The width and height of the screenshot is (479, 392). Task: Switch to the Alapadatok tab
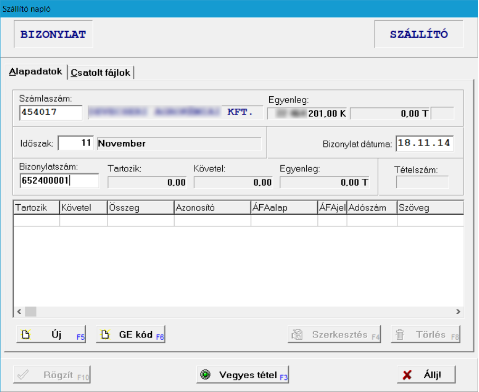(x=36, y=72)
